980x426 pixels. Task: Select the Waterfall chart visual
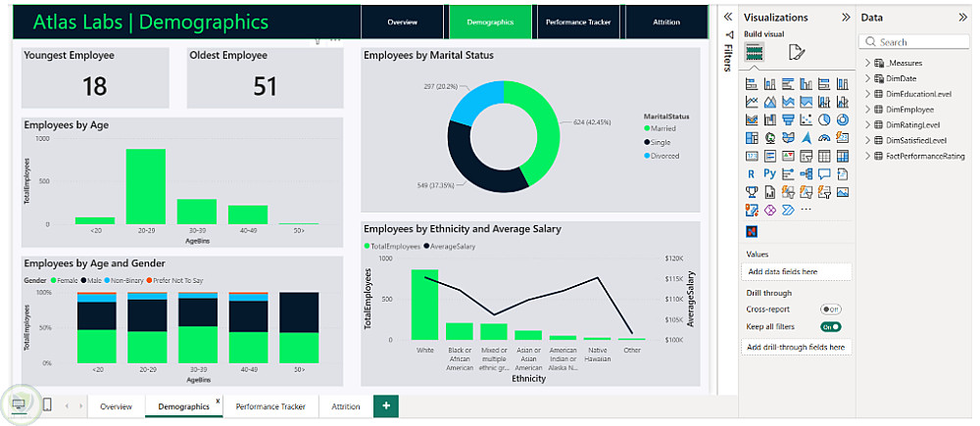tap(770, 119)
